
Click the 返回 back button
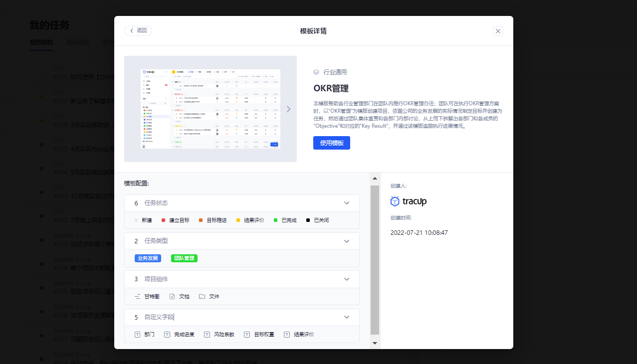(138, 30)
